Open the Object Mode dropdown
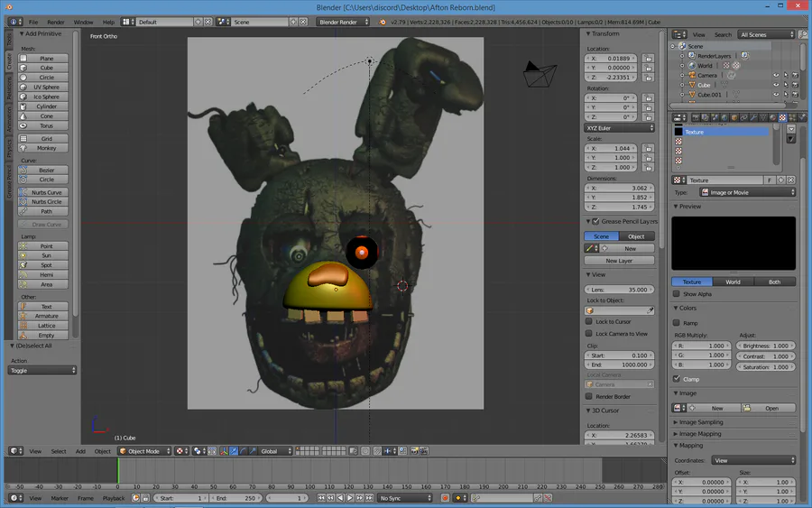Viewport: 812px width, 508px height. pyautogui.click(x=143, y=451)
